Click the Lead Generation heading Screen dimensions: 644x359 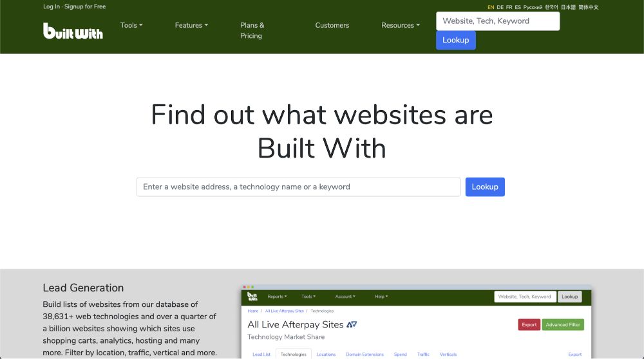83,288
